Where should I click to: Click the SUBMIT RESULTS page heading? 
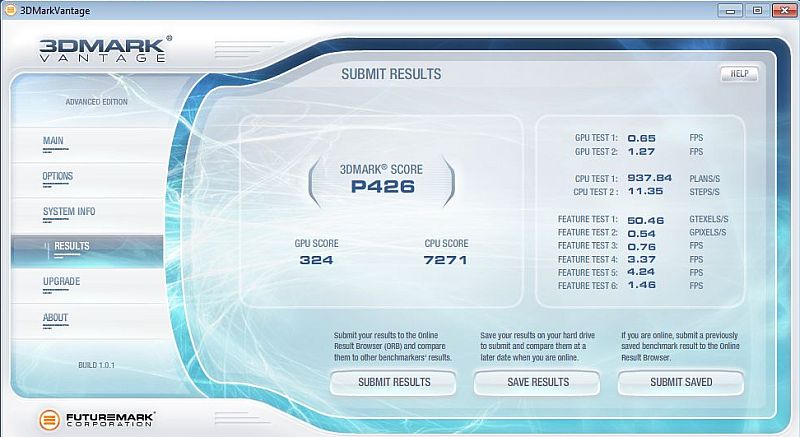(391, 74)
